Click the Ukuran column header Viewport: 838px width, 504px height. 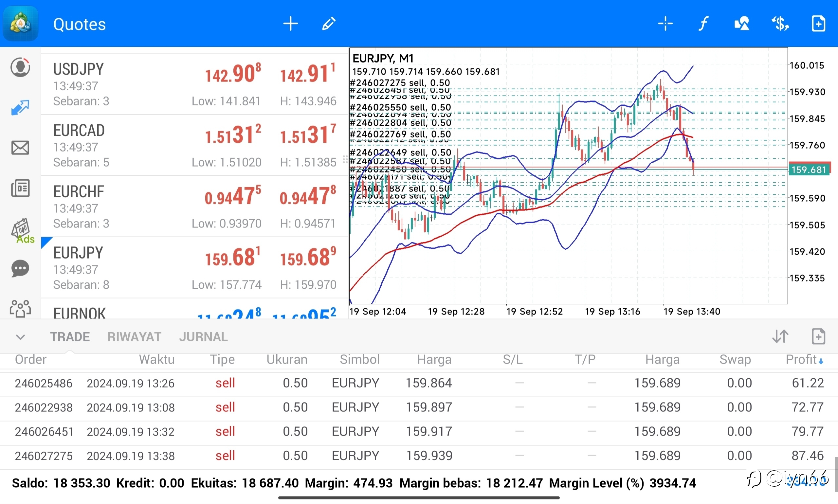coord(287,359)
